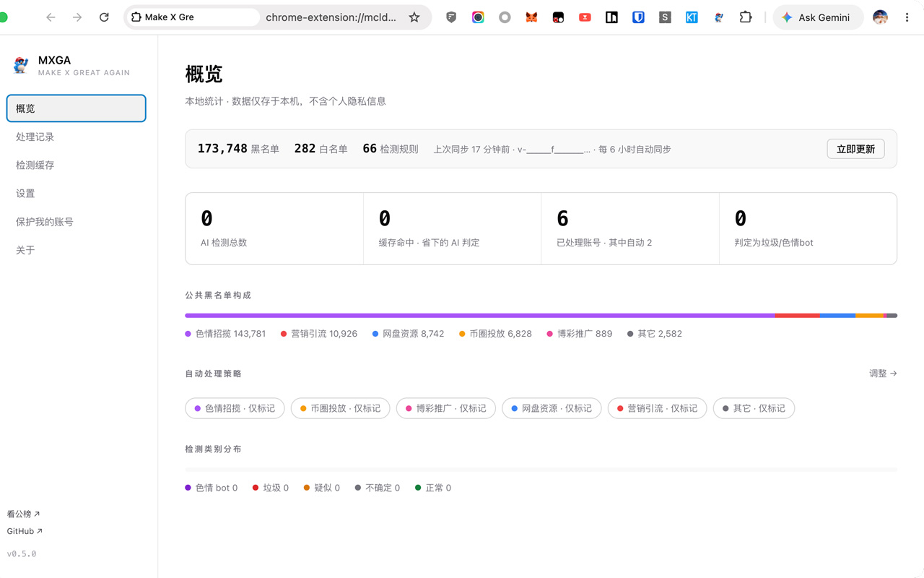This screenshot has width=924, height=578.
Task: Click the 营销引流 10,926 legend entry
Action: pyautogui.click(x=318, y=334)
